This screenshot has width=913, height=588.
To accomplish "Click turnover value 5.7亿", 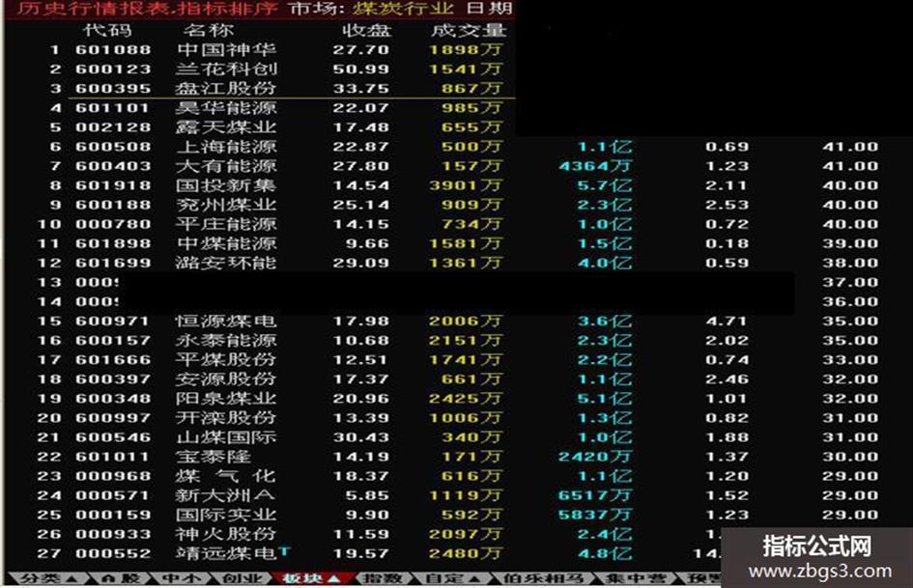I will pyautogui.click(x=605, y=185).
